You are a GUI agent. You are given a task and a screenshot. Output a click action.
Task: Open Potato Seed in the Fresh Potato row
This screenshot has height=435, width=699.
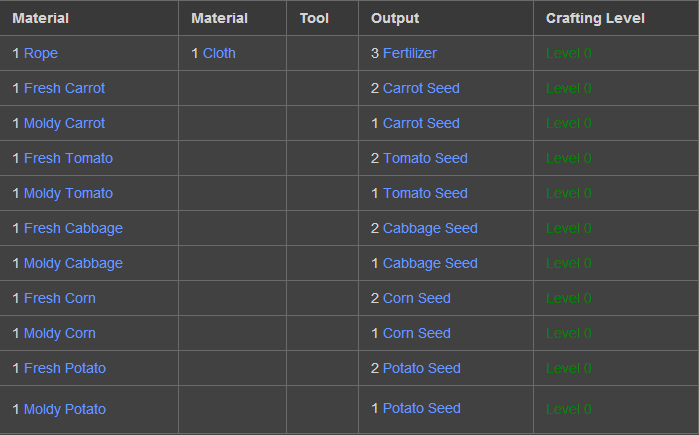point(422,368)
